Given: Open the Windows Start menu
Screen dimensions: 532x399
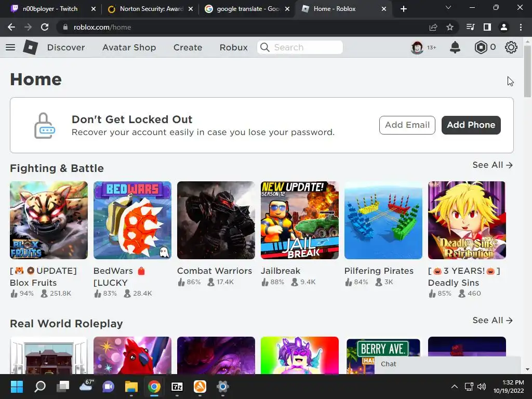Looking at the screenshot, I should pos(17,387).
